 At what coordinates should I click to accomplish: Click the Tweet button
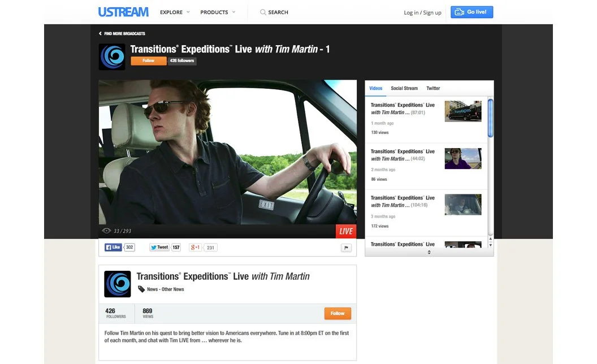[159, 247]
